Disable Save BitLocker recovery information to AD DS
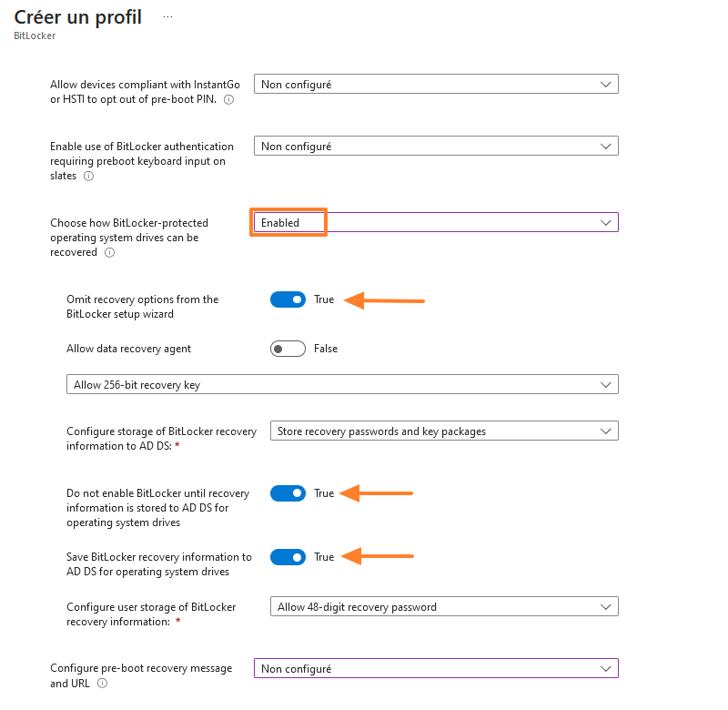728x710 pixels. tap(288, 556)
